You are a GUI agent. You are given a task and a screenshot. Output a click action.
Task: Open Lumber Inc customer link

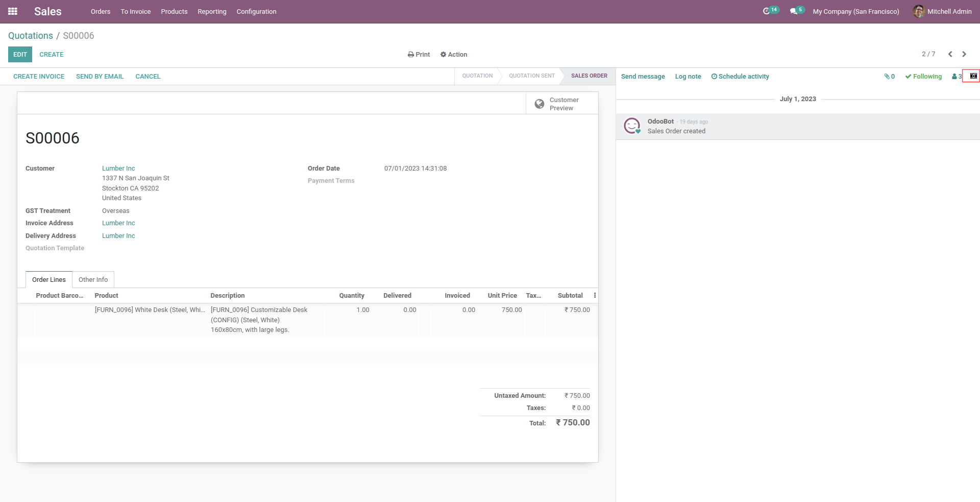pos(118,169)
